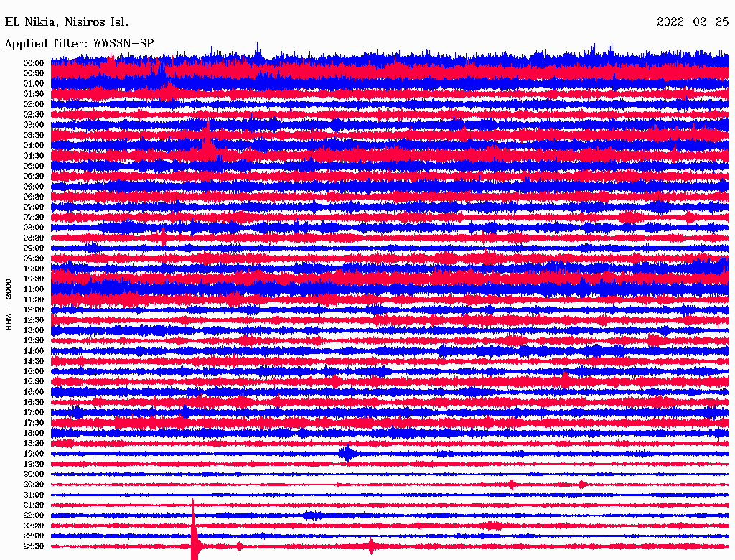Click the blue seismic burst on the 19:00 trace

tap(348, 454)
